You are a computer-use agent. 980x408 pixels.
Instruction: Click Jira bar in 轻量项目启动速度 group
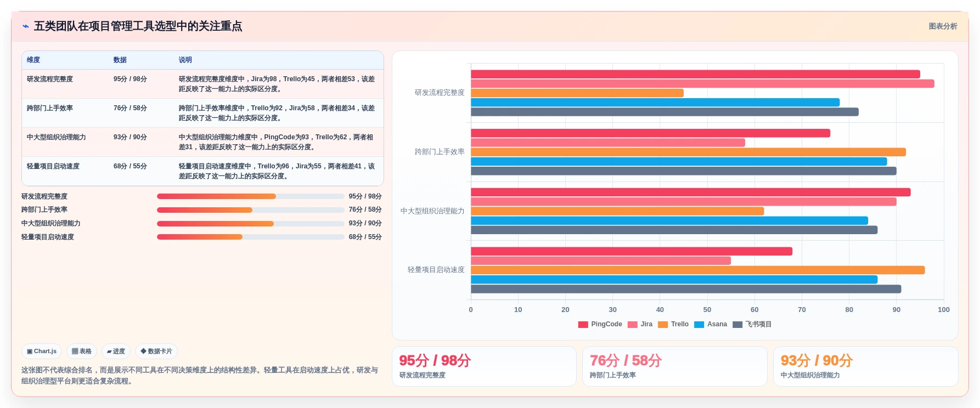[601, 260]
